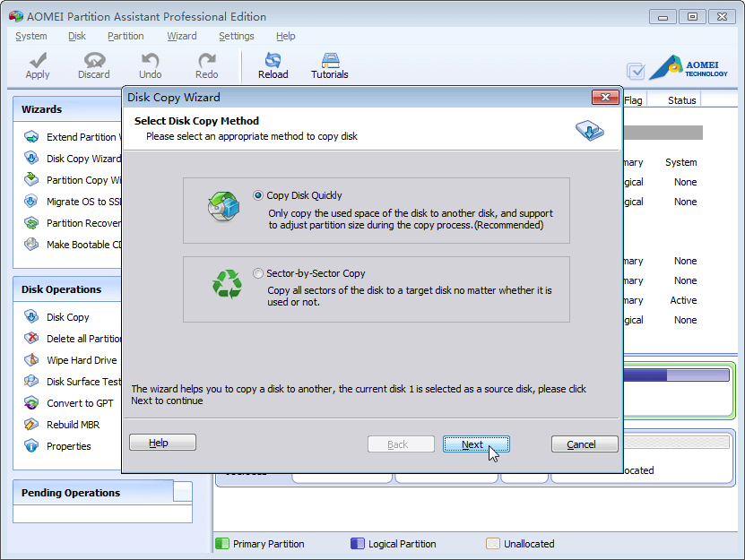
Task: Click the Undo toolbar icon
Action: (150, 65)
